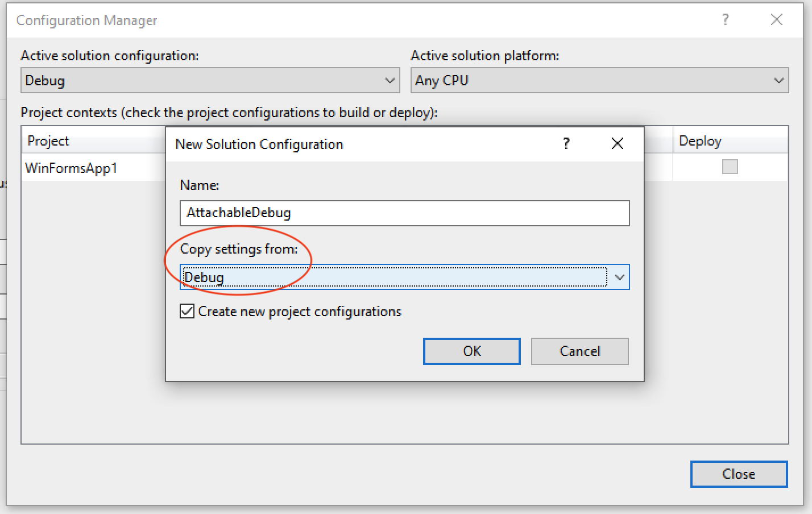This screenshot has height=514, width=812.
Task: Toggle the Create new project configurations option
Action: [187, 311]
